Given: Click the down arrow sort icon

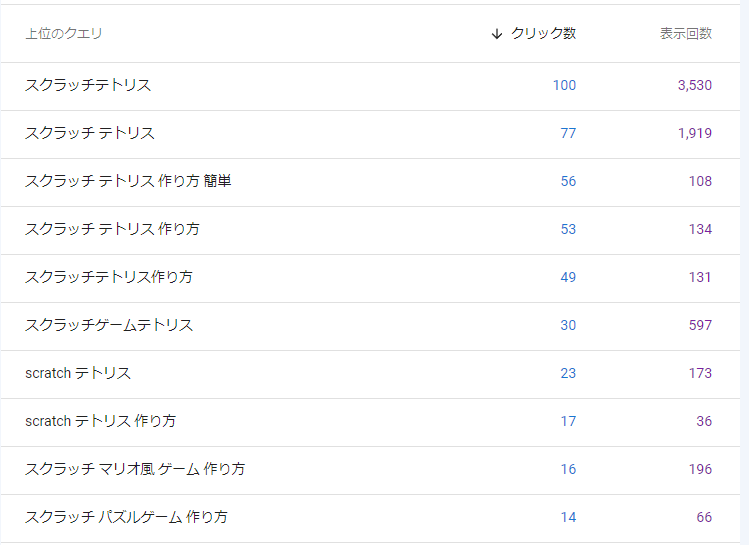Looking at the screenshot, I should tap(497, 34).
